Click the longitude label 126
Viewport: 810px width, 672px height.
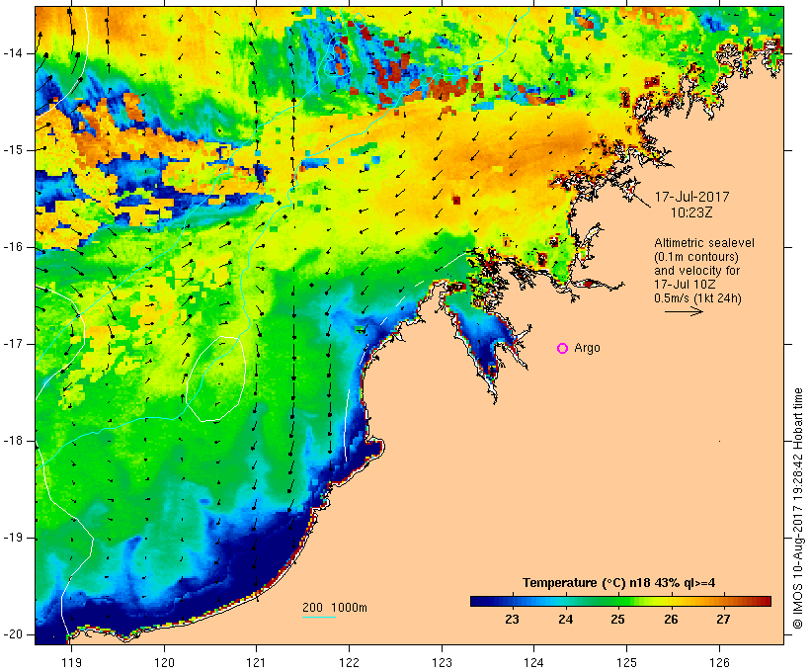pos(719,662)
